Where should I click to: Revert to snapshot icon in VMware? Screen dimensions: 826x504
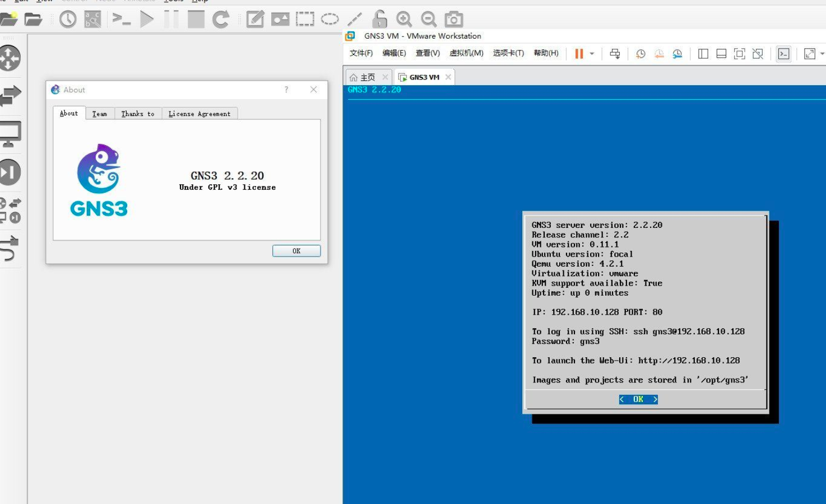pos(659,54)
